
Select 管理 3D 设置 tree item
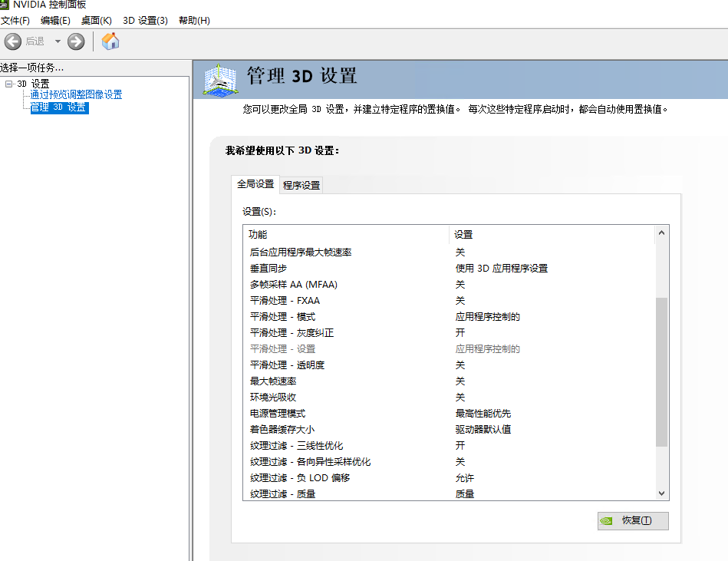[x=59, y=107]
